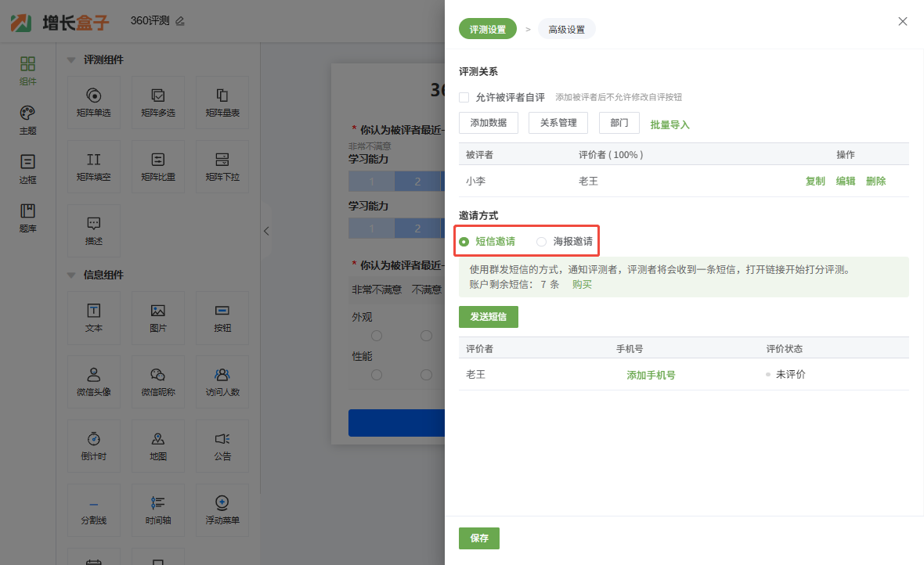The width and height of the screenshot is (924, 565).
Task: Select first radio under 外观 row
Action: coord(377,336)
